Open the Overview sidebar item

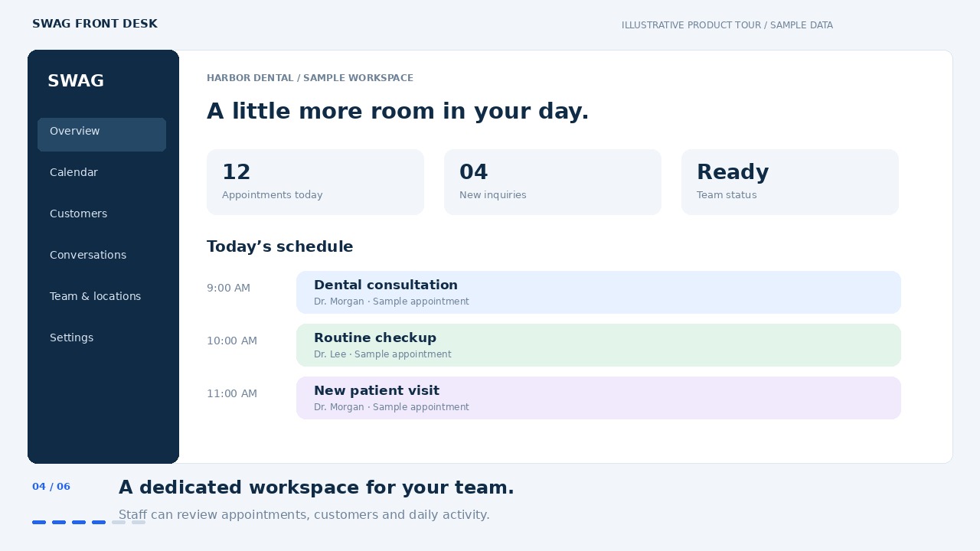[102, 135]
